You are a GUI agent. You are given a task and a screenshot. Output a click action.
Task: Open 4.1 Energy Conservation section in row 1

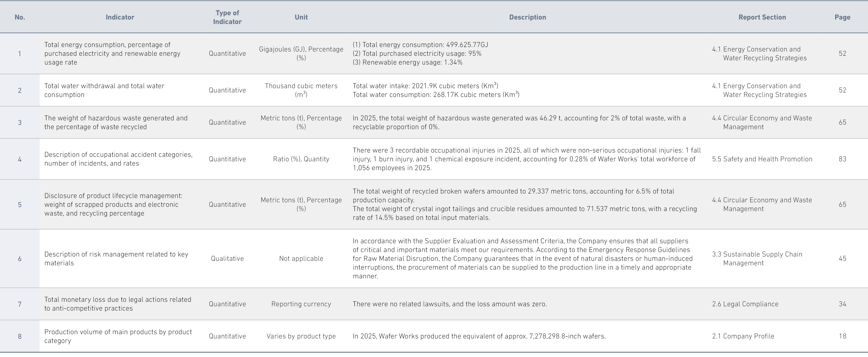pyautogui.click(x=759, y=53)
